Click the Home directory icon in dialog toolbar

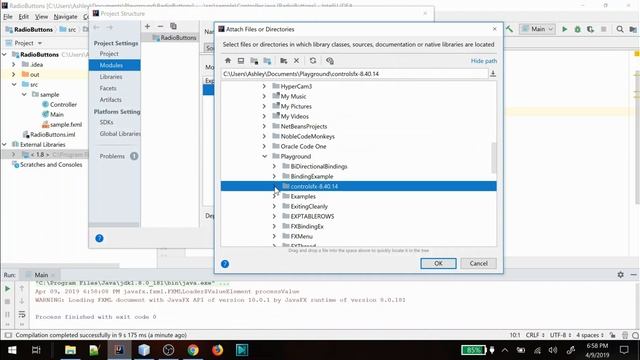(x=228, y=61)
